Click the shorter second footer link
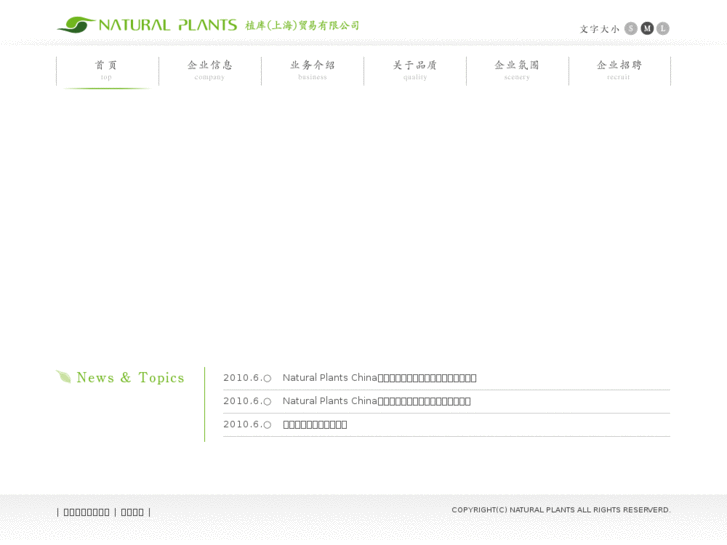 (x=132, y=513)
